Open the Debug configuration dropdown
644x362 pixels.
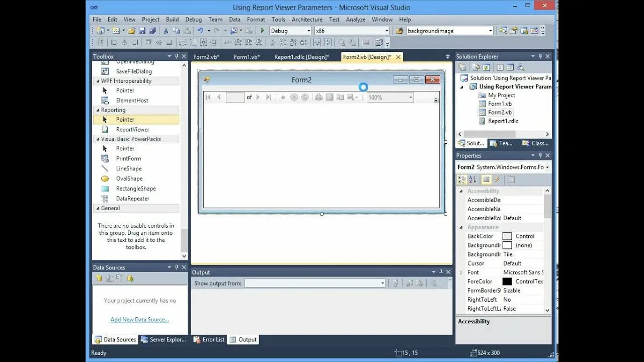(307, 31)
